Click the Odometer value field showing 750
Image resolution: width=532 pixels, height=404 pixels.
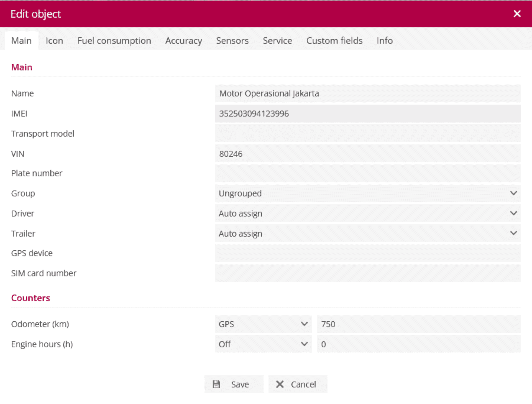click(418, 324)
